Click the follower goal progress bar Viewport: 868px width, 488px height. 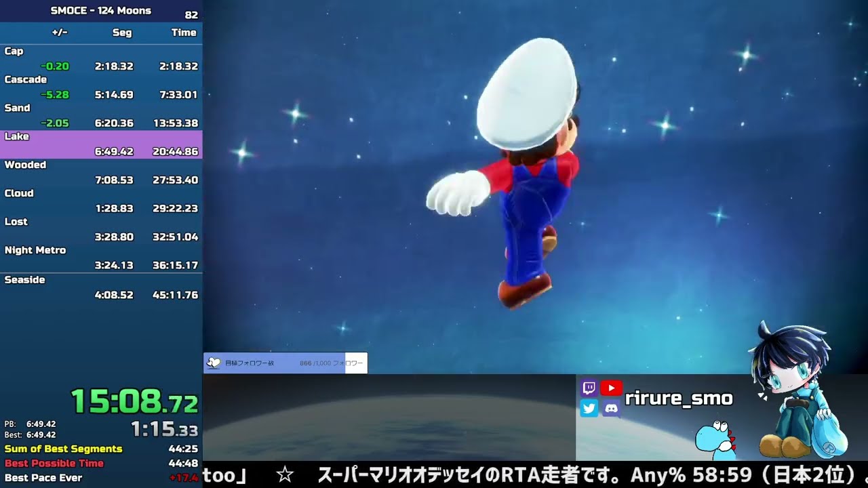pos(285,363)
